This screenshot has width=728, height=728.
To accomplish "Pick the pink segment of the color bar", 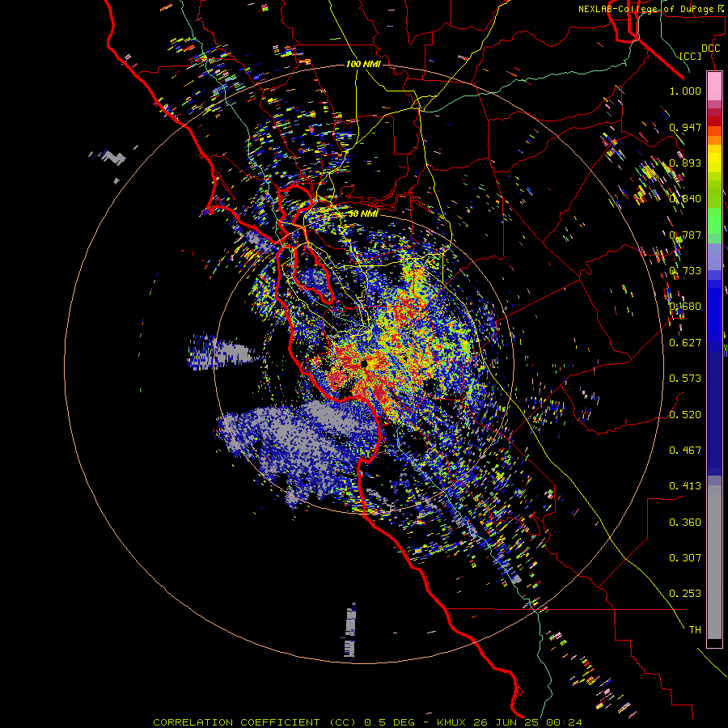I will click(714, 87).
